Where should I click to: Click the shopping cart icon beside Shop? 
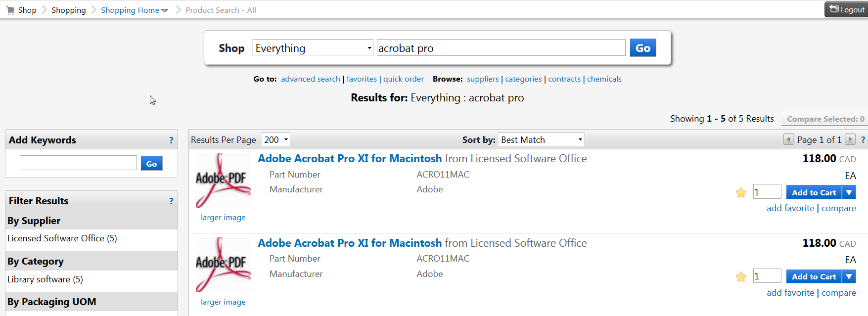click(x=10, y=10)
